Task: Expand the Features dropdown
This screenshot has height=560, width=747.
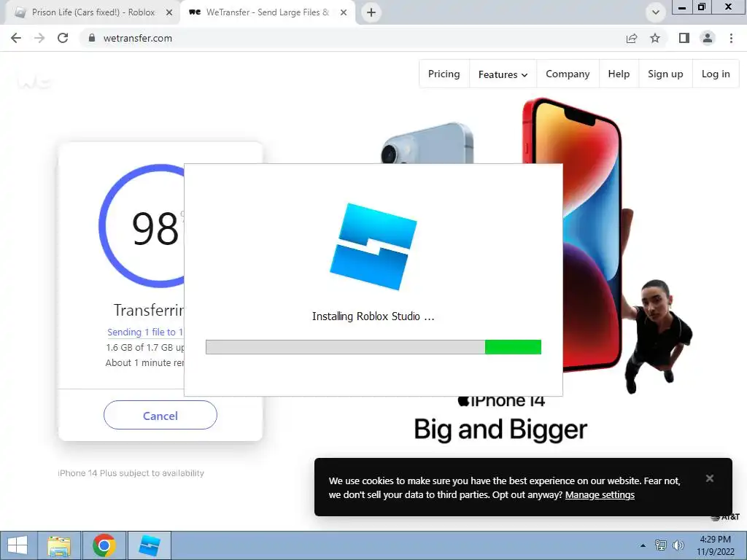Action: coord(503,74)
